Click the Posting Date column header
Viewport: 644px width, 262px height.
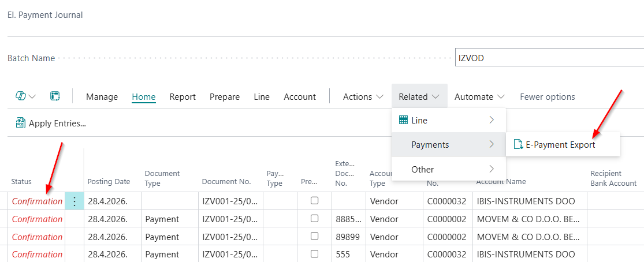tap(109, 182)
